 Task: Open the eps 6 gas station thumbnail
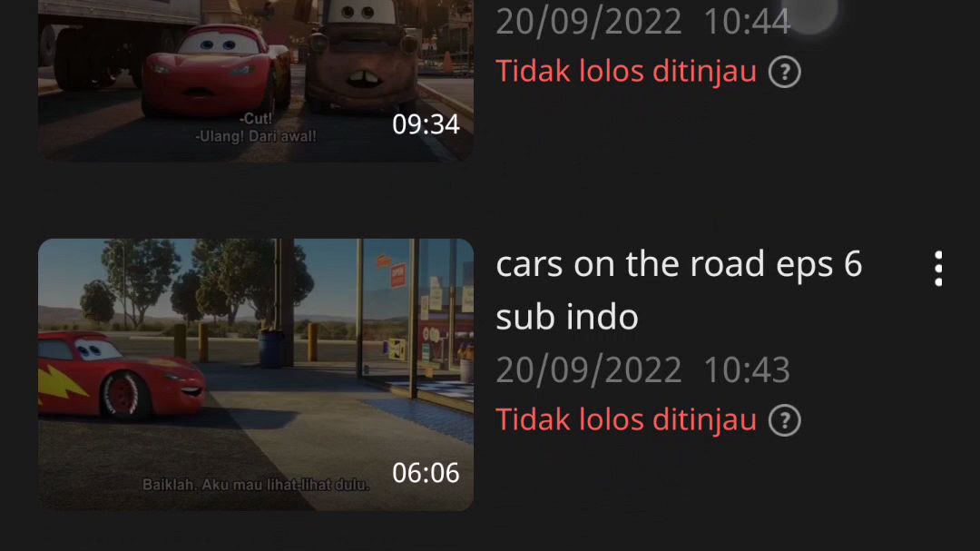click(256, 375)
